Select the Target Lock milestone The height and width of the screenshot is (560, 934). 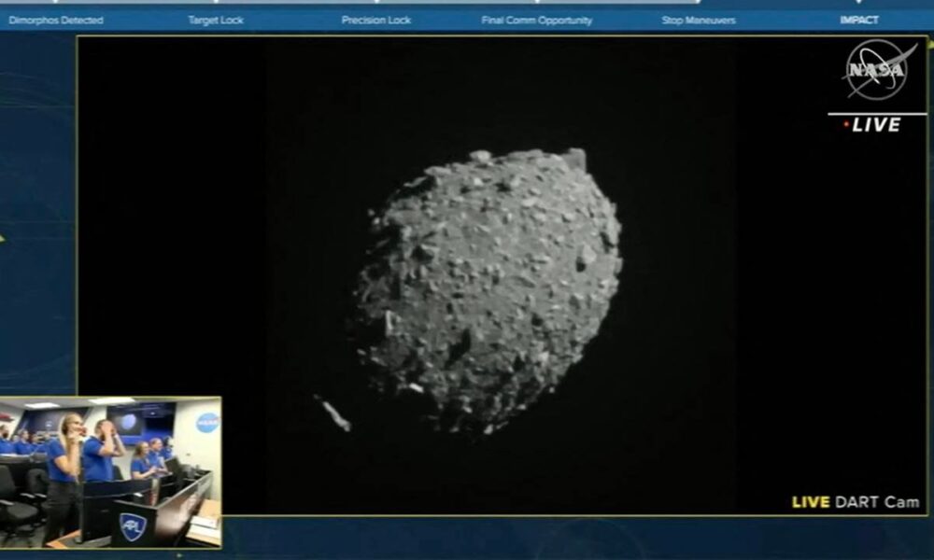coord(216,21)
